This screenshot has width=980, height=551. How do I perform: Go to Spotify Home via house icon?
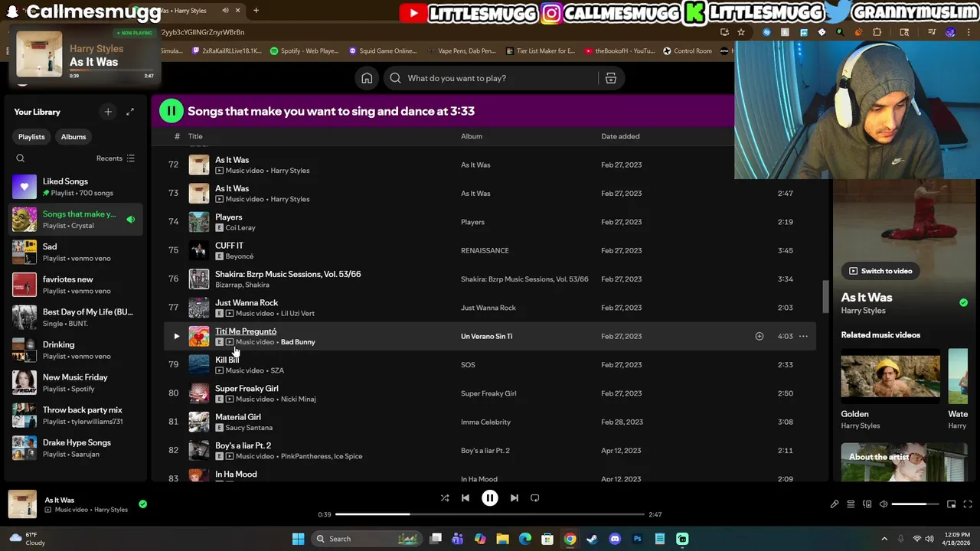point(367,78)
